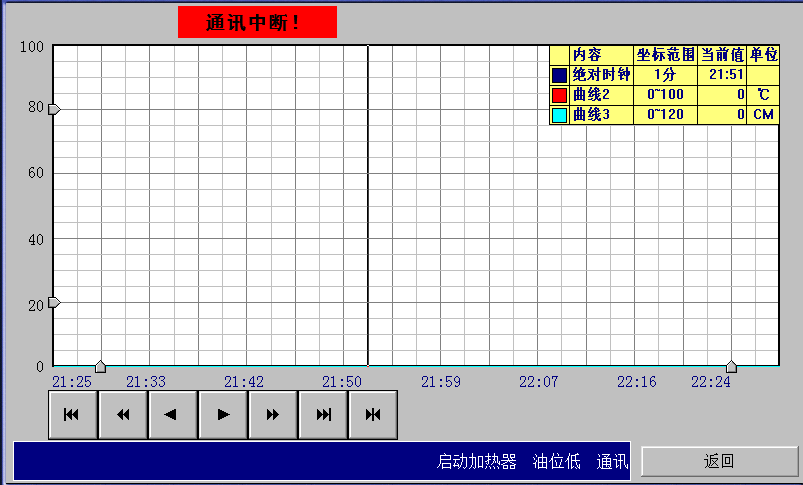
Task: Click the CM unit cell
Action: [763, 114]
